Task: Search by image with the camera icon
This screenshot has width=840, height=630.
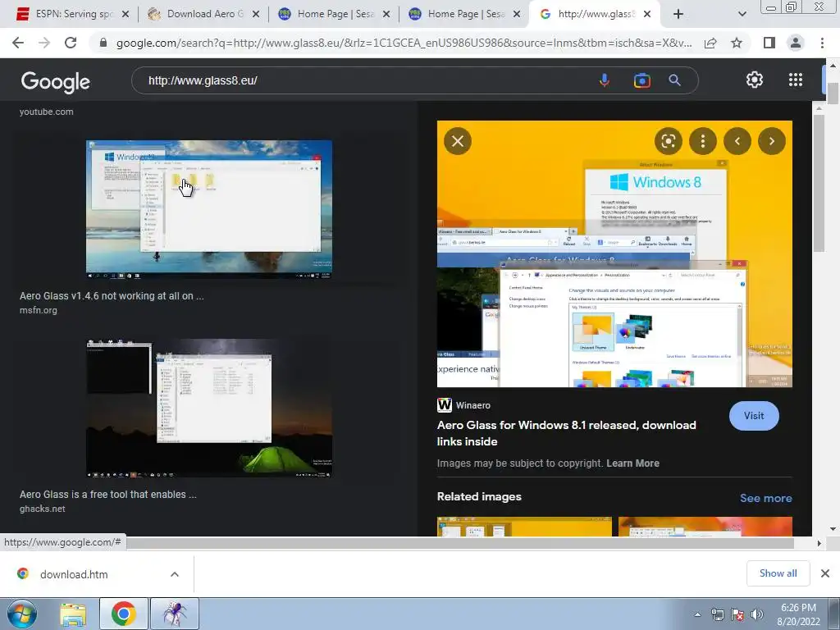Action: tap(641, 80)
